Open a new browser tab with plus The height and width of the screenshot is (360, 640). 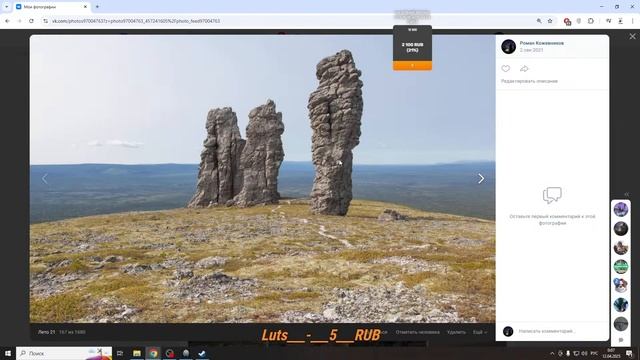point(97,7)
